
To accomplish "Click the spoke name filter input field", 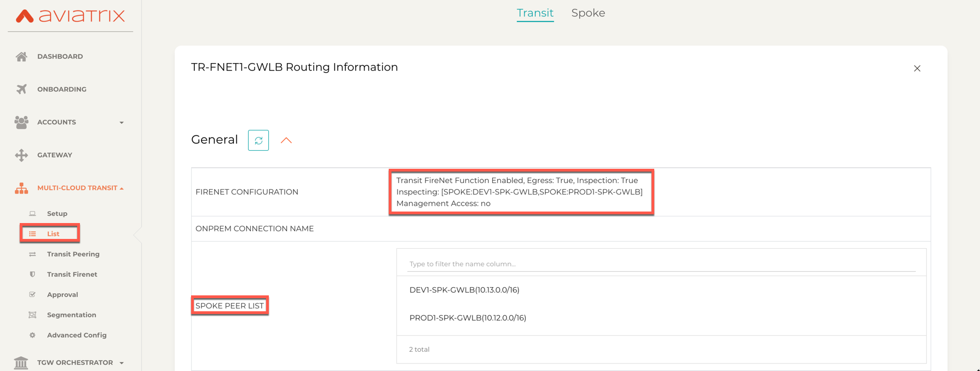I will [x=661, y=264].
